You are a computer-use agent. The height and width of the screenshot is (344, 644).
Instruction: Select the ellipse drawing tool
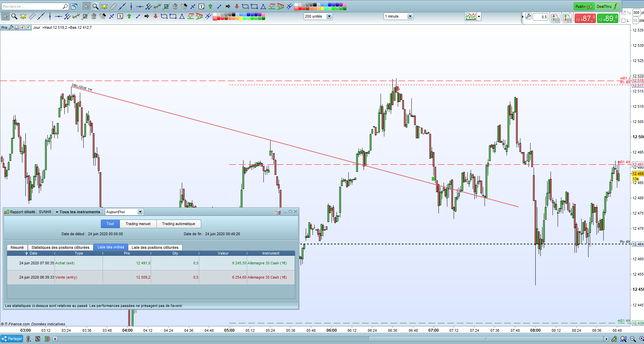(x=164, y=16)
